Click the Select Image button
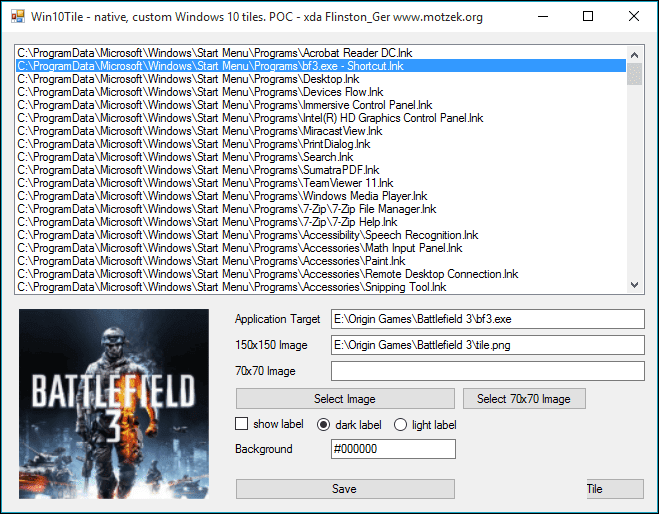The image size is (659, 514). 345,398
